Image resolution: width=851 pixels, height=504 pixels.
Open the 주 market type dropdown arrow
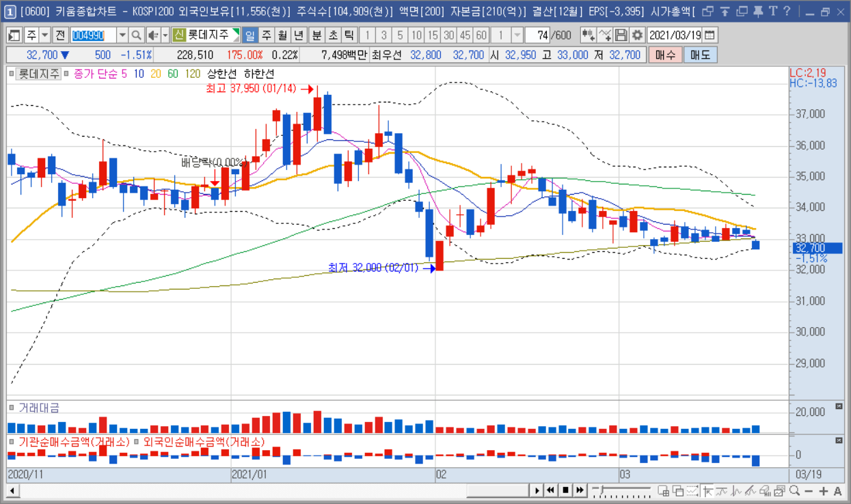point(45,36)
